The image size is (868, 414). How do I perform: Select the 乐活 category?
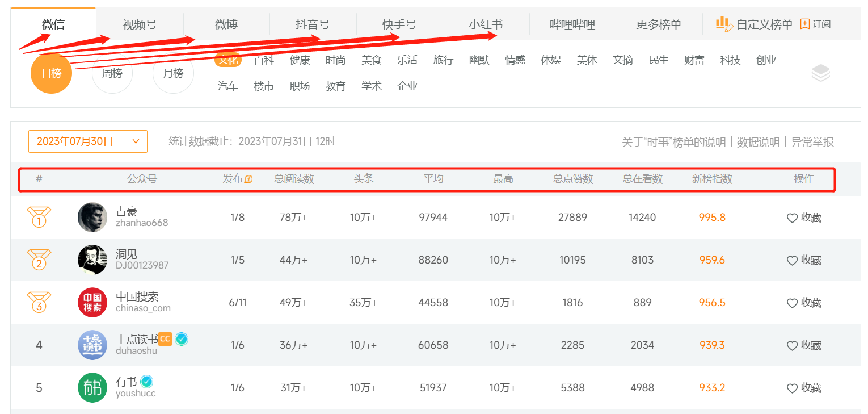407,60
